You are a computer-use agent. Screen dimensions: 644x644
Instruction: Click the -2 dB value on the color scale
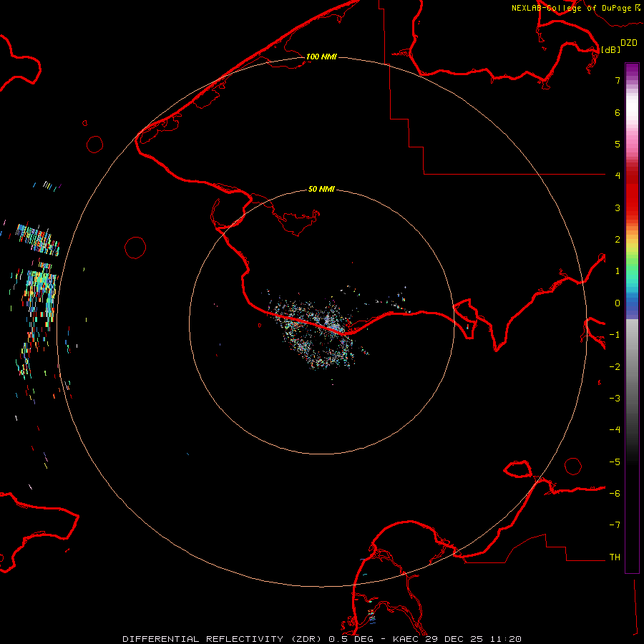click(615, 367)
